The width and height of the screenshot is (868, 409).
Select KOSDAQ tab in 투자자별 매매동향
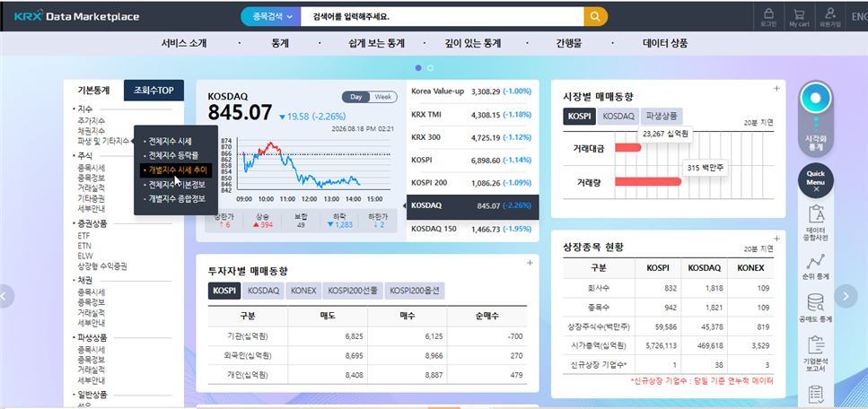(264, 291)
